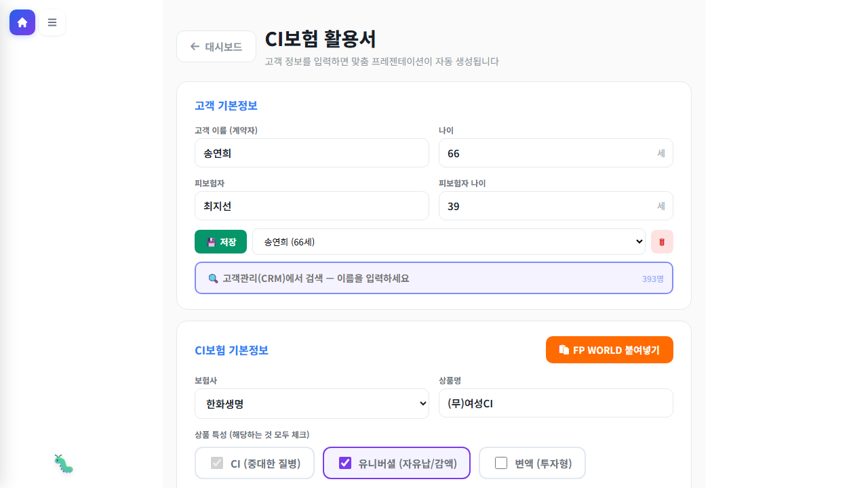Click the floppy disk icon on the 저장 button
This screenshot has height=488, width=868.
pos(212,241)
